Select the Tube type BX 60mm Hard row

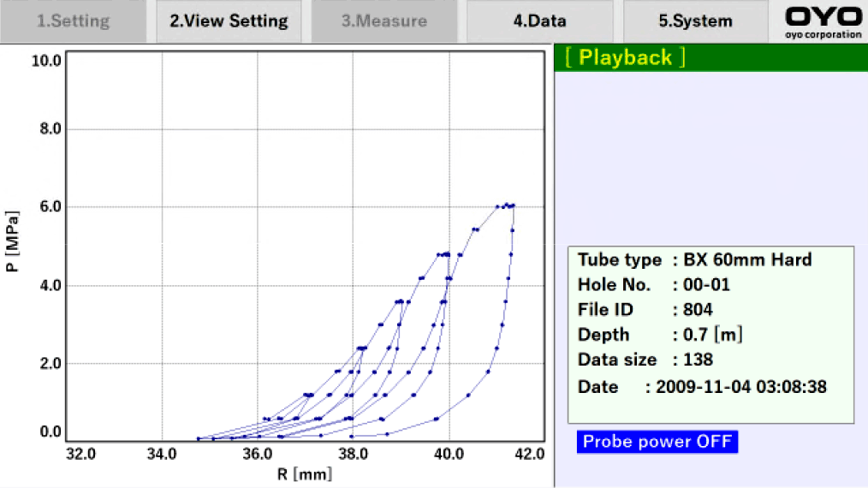point(694,259)
